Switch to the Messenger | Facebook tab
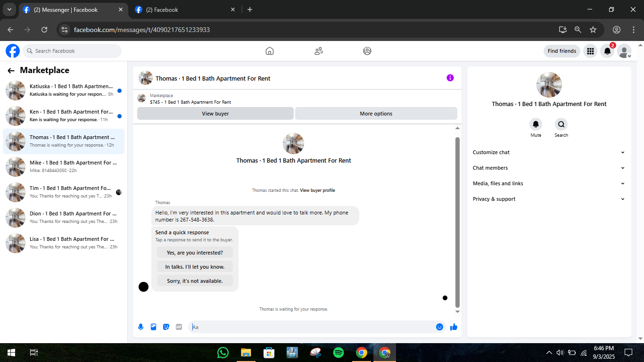This screenshot has width=644, height=362. (x=74, y=9)
